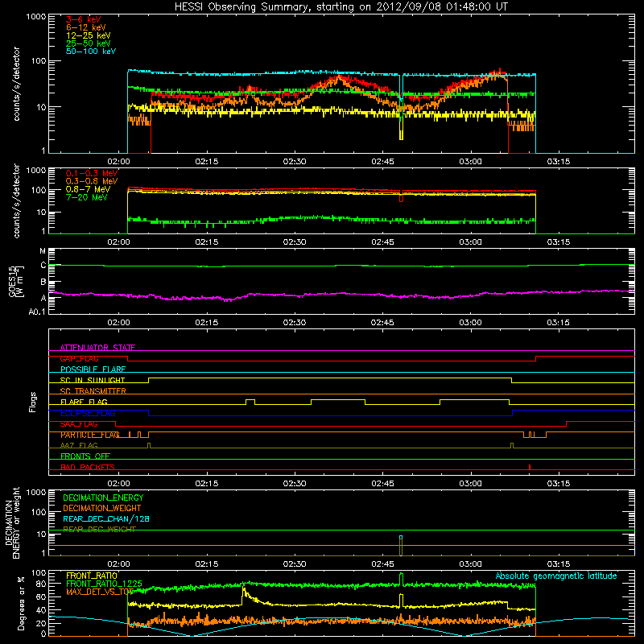
Task: Click the 'A0.1' tick label on GOES axis
Action: 37,312
